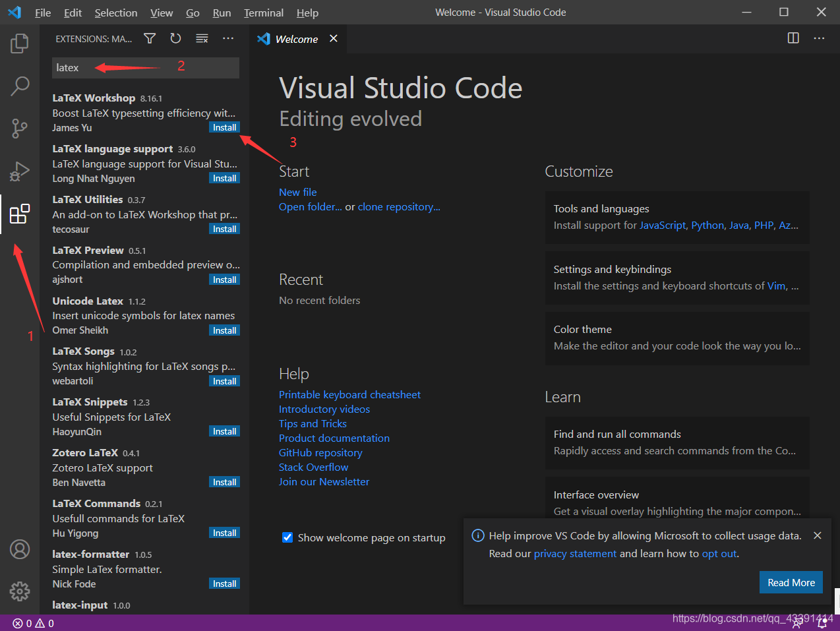Dismiss the usage data notification

817,535
